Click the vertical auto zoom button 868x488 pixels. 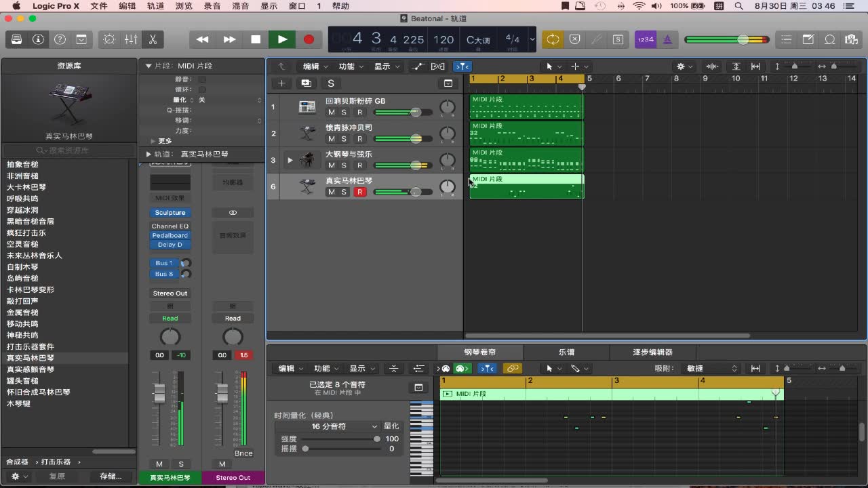[x=736, y=66]
